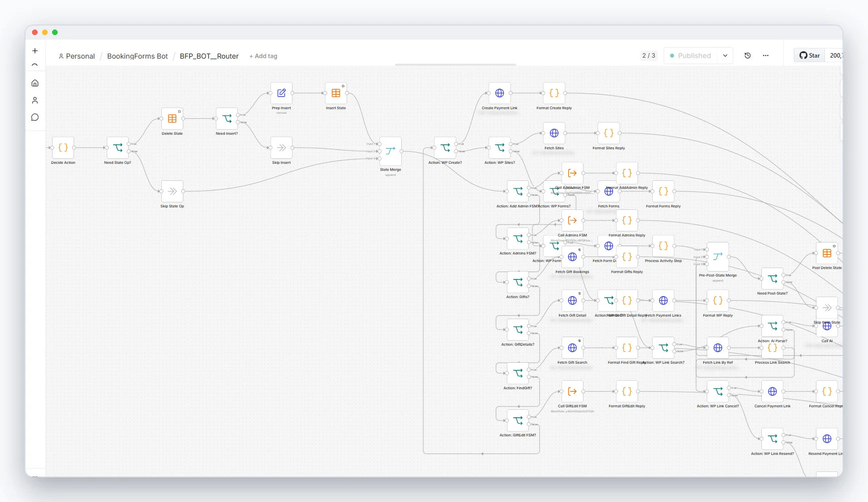
Task: Select the Need State Op? if node
Action: point(118,148)
